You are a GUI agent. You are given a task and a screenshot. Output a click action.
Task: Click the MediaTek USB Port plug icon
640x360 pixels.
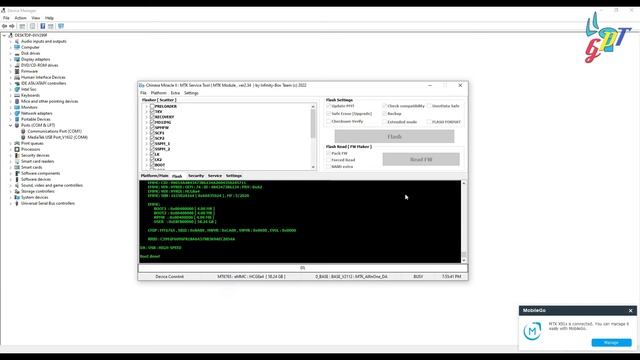point(23,137)
